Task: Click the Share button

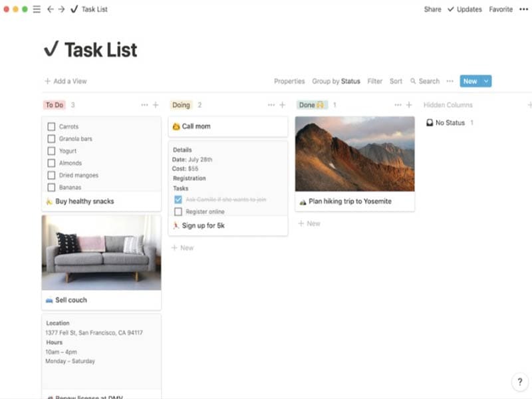Action: 432,9
